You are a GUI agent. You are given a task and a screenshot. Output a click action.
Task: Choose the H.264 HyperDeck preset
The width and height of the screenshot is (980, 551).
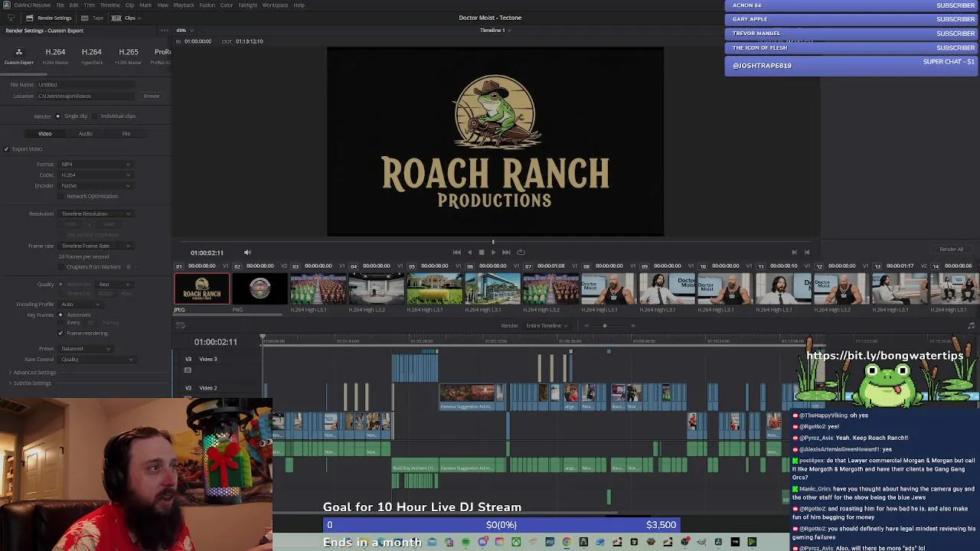91,55
